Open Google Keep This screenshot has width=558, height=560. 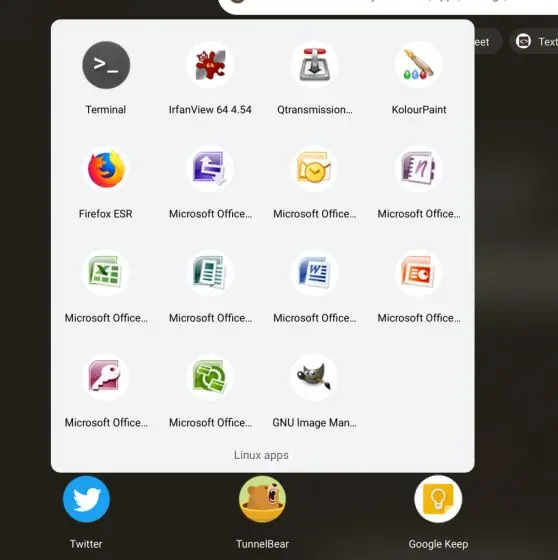click(x=438, y=499)
